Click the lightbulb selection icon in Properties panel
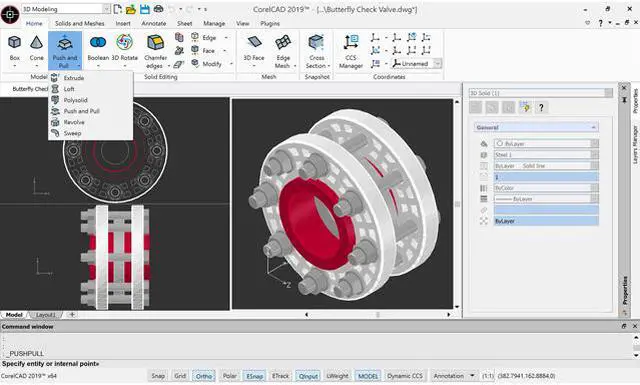Viewport: 640px width, 385px height. point(525,107)
